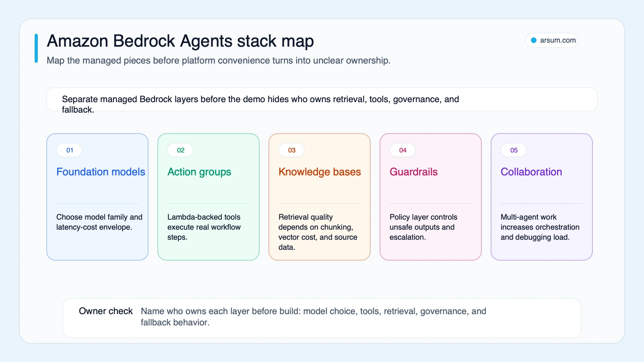The image size is (644, 362).
Task: Click the blue dot beside arsum.com
Action: pos(534,40)
